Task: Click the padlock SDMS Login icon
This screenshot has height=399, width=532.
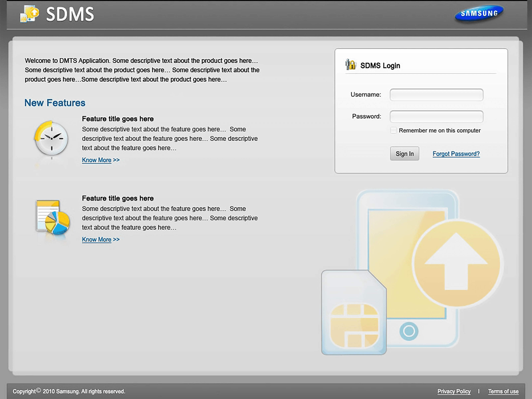Action: (351, 65)
